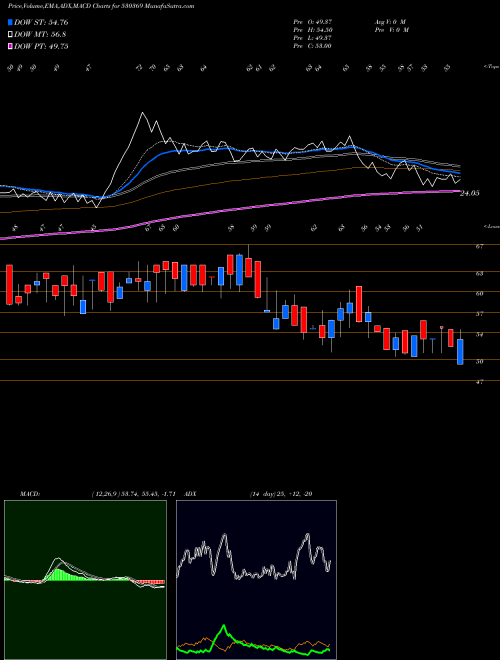Viewport: 500px width, 660px height.
Task: Click the 24.05 value beside the magenta line
Action: coord(470,193)
